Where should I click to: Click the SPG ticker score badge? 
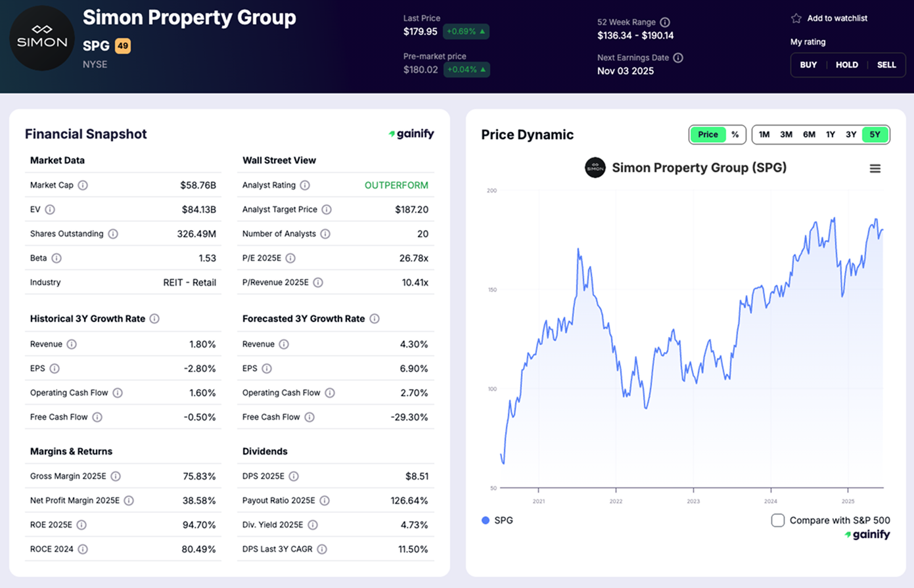pyautogui.click(x=122, y=46)
